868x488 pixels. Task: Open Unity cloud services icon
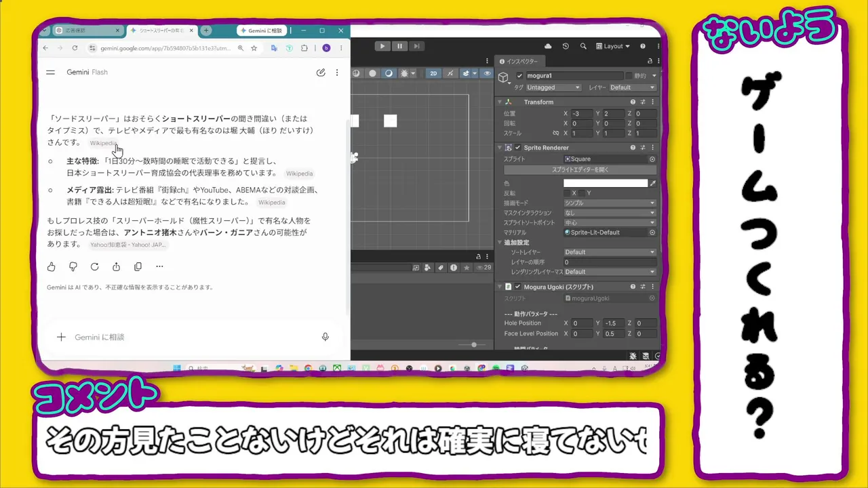pyautogui.click(x=548, y=46)
